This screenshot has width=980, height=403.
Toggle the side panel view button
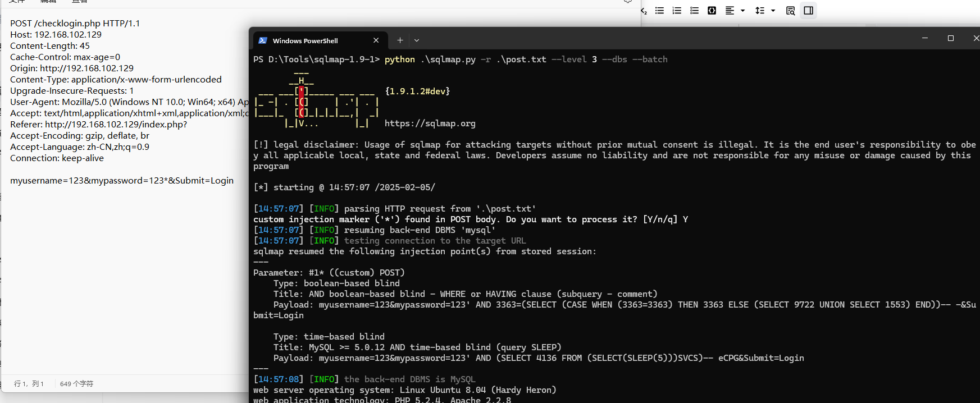point(808,11)
